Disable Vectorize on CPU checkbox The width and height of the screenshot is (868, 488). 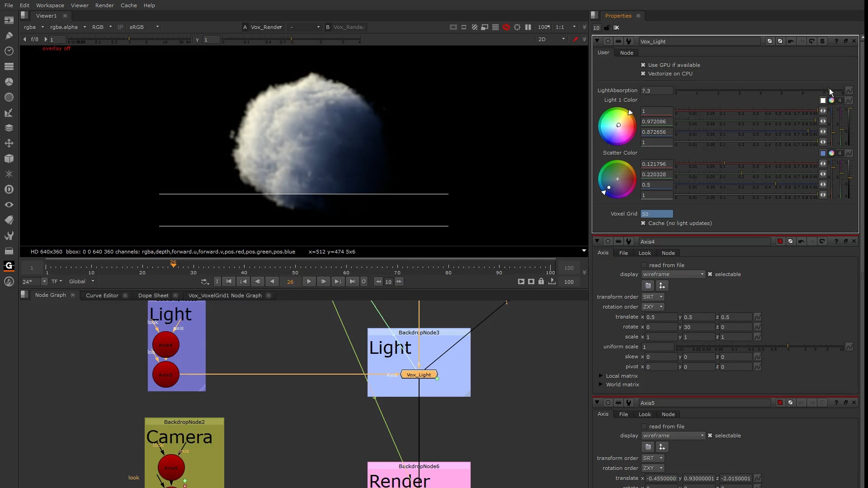tap(643, 74)
